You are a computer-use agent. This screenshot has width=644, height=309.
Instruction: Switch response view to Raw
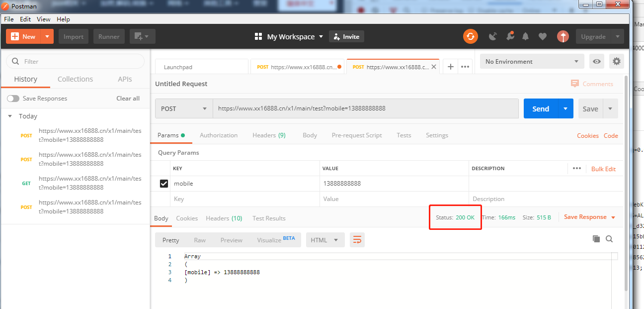click(x=200, y=240)
